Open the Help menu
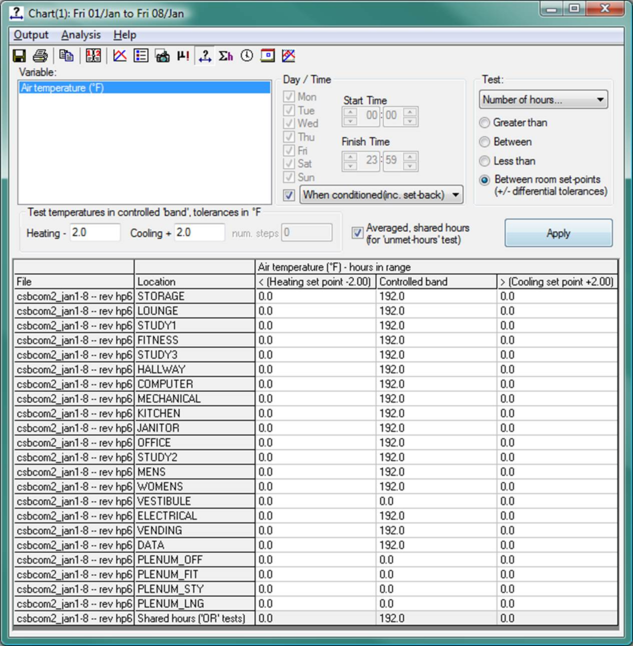Image resolution: width=633 pixels, height=646 pixels. pos(124,35)
